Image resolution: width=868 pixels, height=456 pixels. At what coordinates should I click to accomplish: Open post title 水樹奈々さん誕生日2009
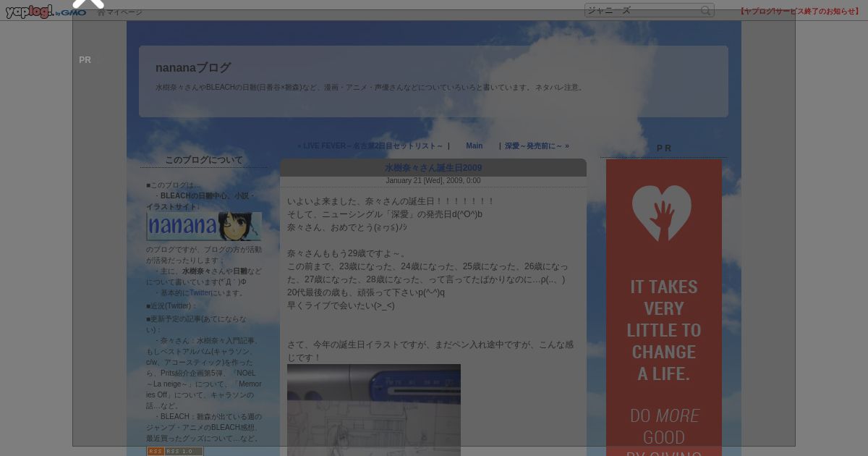point(433,168)
